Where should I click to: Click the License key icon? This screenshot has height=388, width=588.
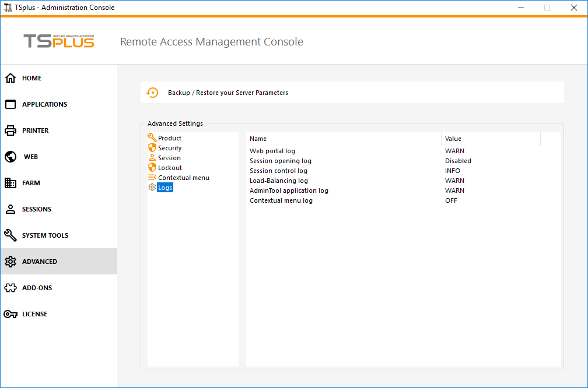tap(10, 314)
